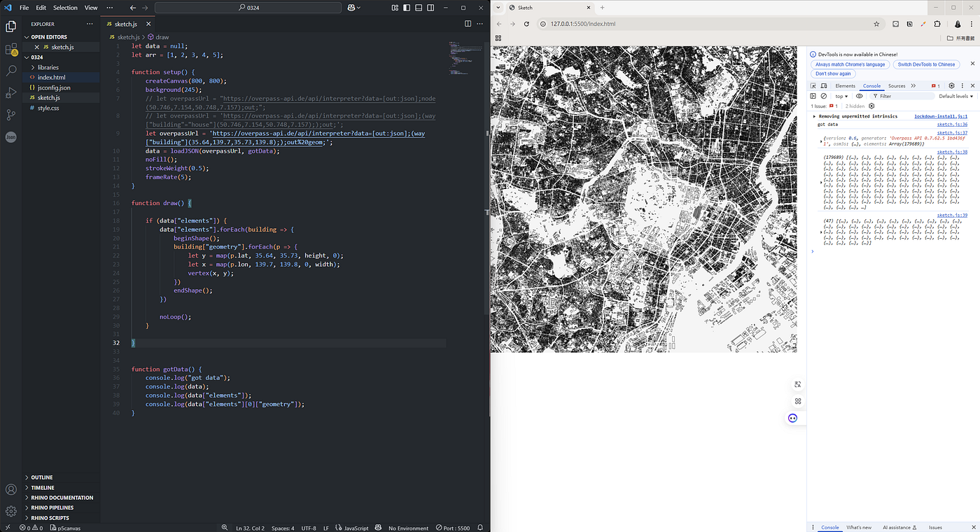
Task: Create a live expression with eye icon
Action: [x=860, y=96]
